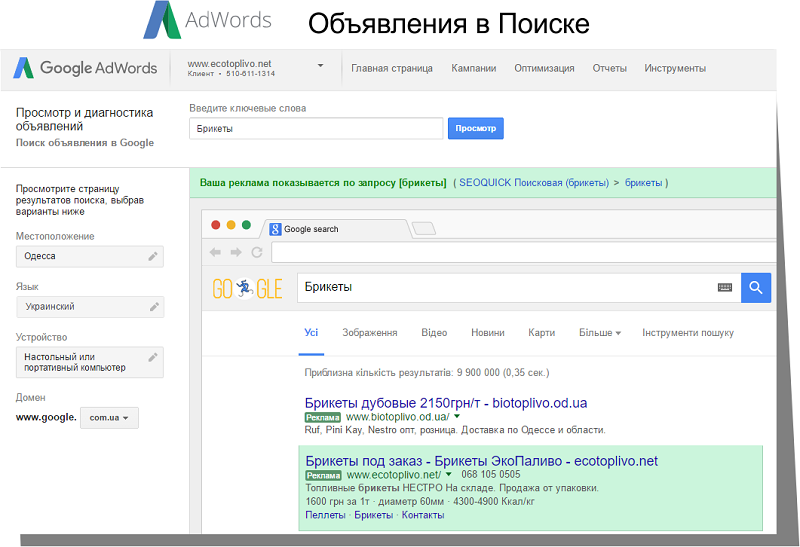This screenshot has height=547, width=800.
Task: Click the empty browser address bar
Action: tap(523, 253)
